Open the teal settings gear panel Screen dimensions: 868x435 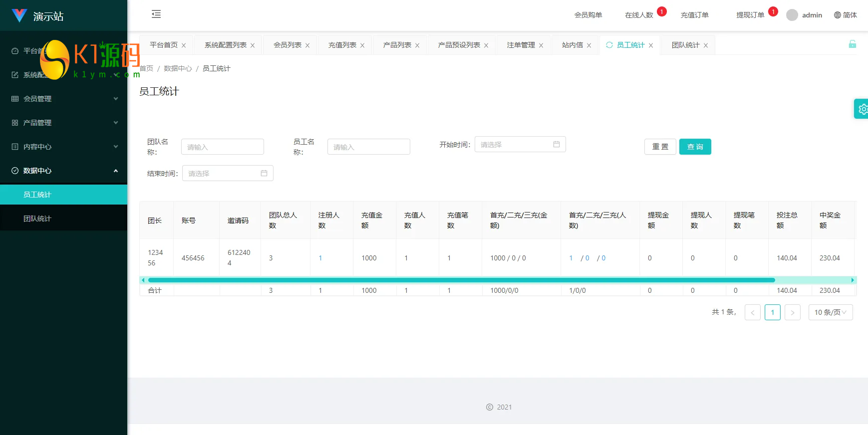point(862,109)
